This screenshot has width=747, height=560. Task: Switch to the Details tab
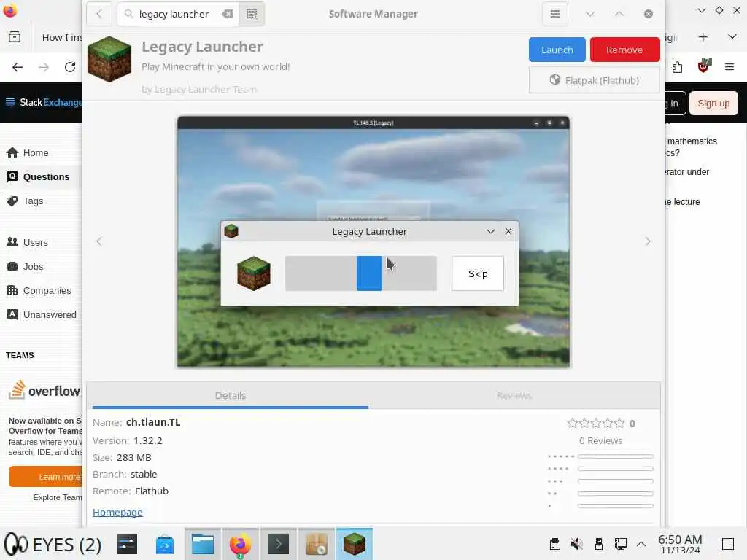click(x=230, y=395)
